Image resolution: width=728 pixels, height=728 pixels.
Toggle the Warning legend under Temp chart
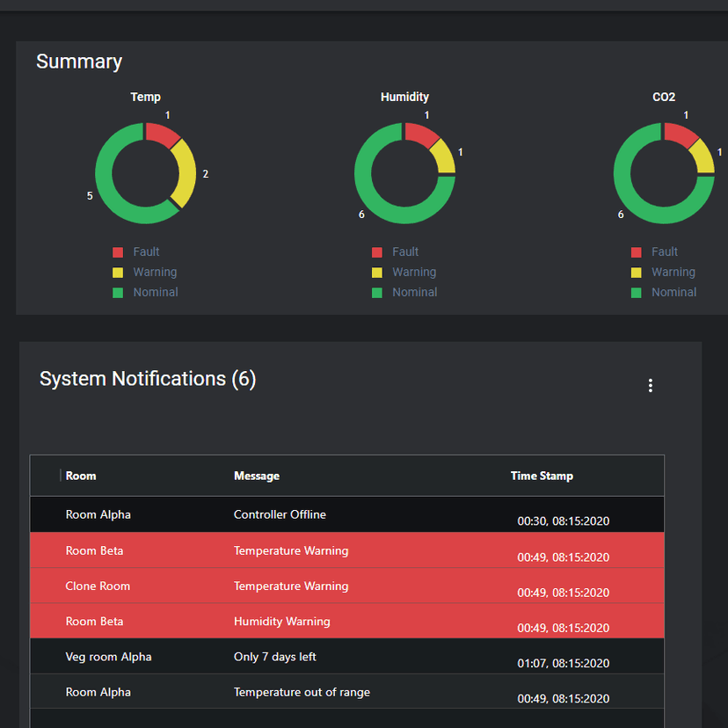tap(145, 272)
